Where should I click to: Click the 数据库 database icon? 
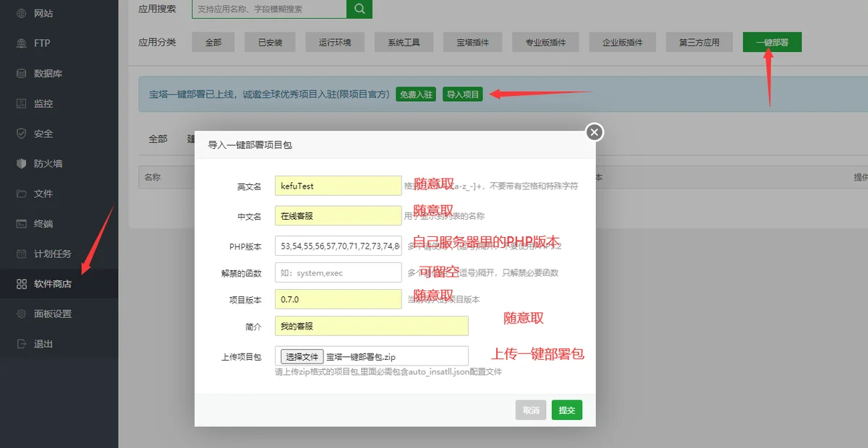21,73
